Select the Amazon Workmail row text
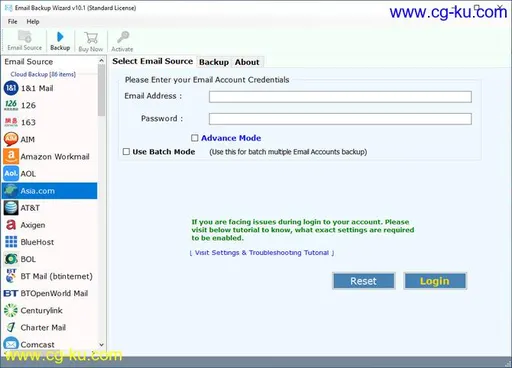This screenshot has height=368, width=512. tap(55, 157)
